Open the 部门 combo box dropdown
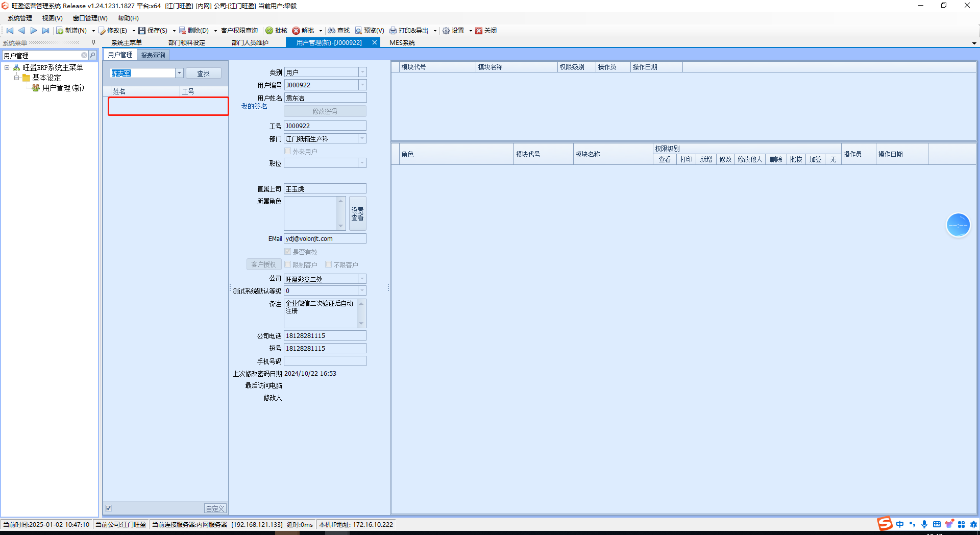This screenshot has width=980, height=535. tap(362, 138)
